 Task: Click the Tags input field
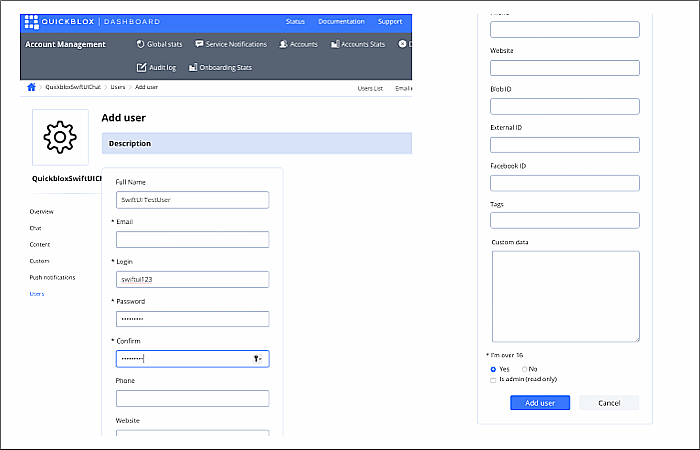(565, 221)
